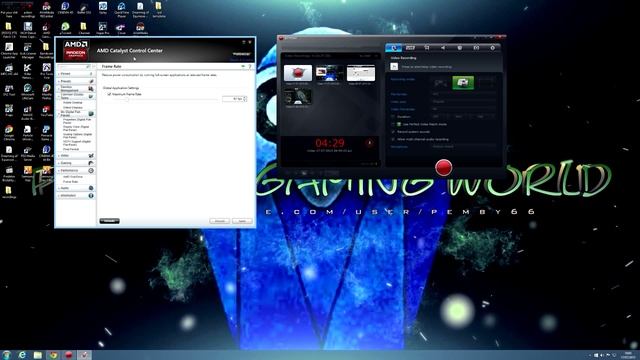Select the thumbnail in second row of recordings

[298, 96]
